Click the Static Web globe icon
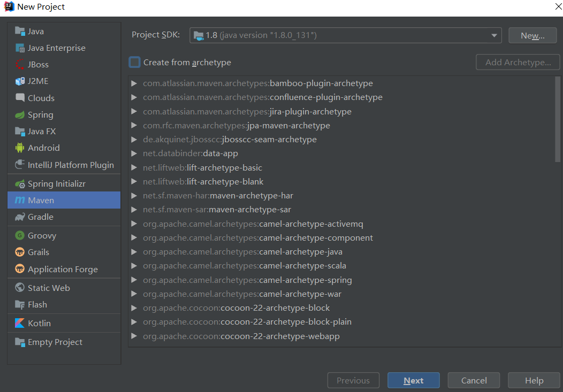This screenshot has height=392, width=563. pos(20,288)
